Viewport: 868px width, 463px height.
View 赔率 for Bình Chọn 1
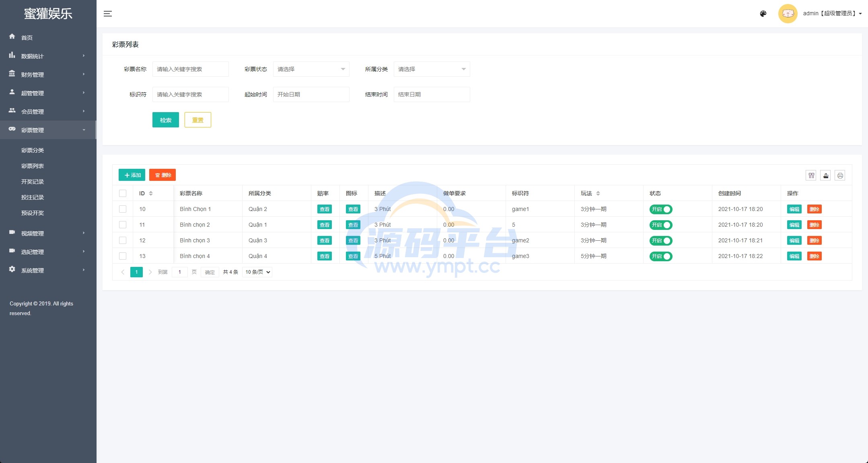tap(325, 209)
